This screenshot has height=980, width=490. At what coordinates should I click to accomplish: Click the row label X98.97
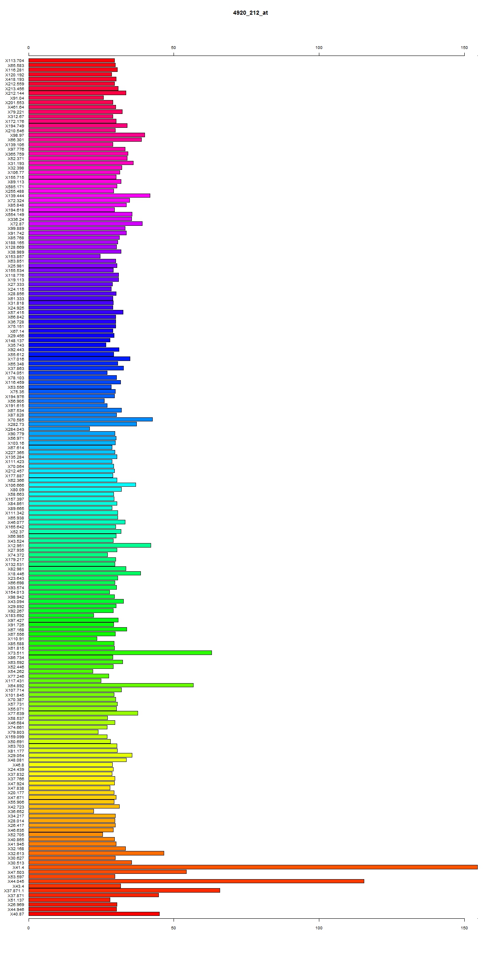[x=17, y=135]
